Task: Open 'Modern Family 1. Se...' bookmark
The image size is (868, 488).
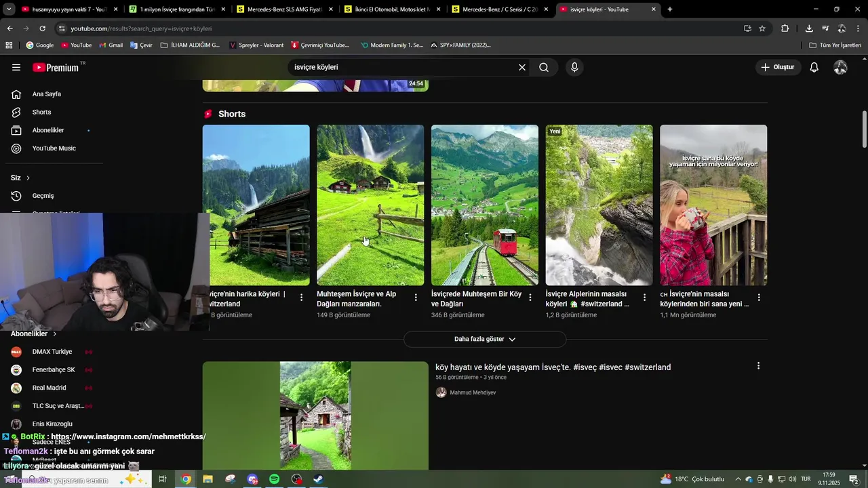Action: tap(392, 45)
